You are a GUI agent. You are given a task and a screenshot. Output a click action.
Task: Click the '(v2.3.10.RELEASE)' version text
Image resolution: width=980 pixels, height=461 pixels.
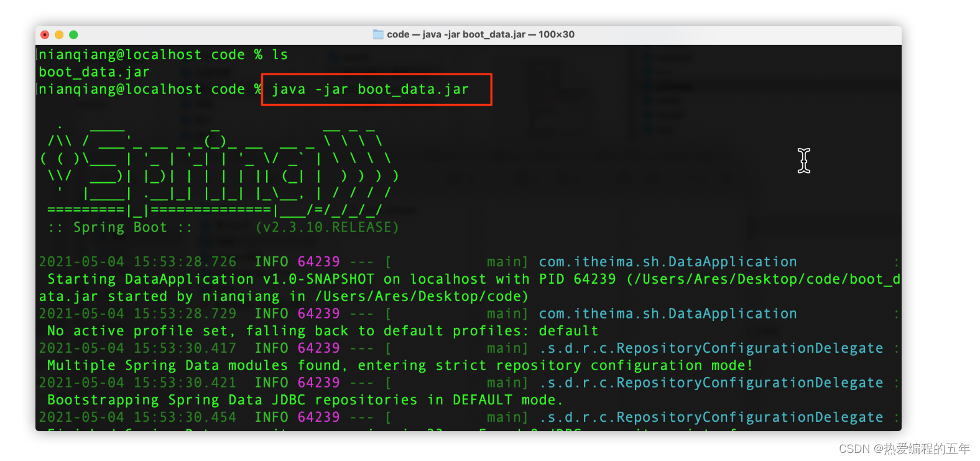tap(327, 227)
